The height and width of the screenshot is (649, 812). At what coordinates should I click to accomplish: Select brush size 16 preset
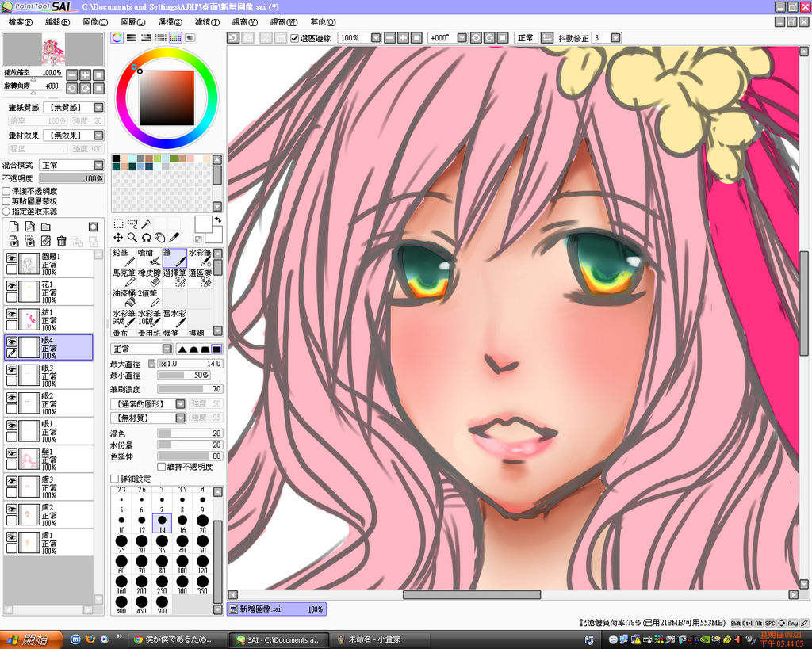click(x=182, y=523)
